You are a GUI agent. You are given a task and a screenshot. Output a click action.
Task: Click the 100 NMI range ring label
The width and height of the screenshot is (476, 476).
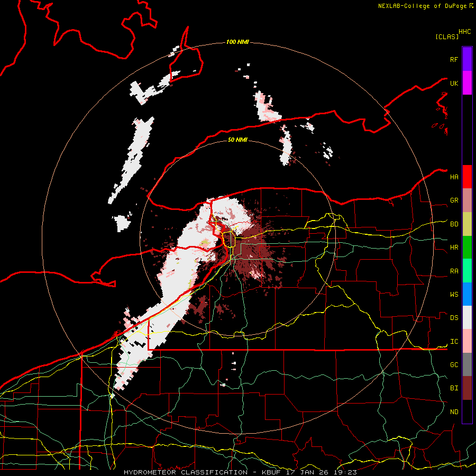[237, 42]
